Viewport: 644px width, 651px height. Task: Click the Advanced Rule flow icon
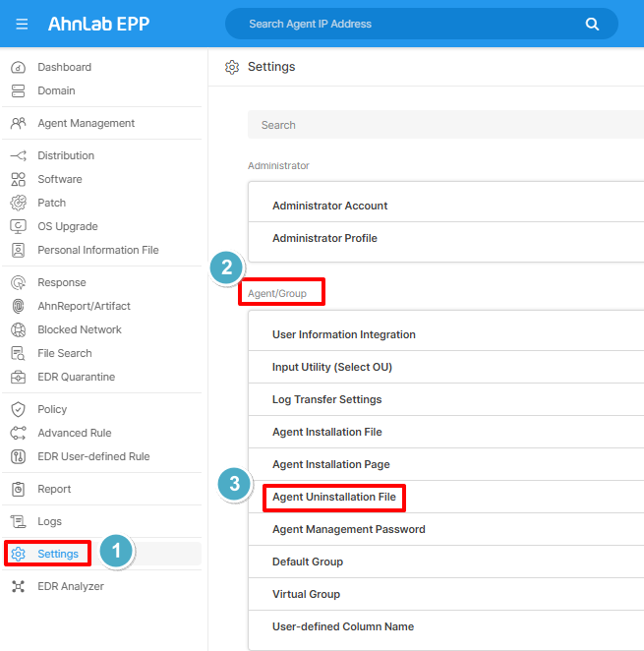(x=18, y=434)
